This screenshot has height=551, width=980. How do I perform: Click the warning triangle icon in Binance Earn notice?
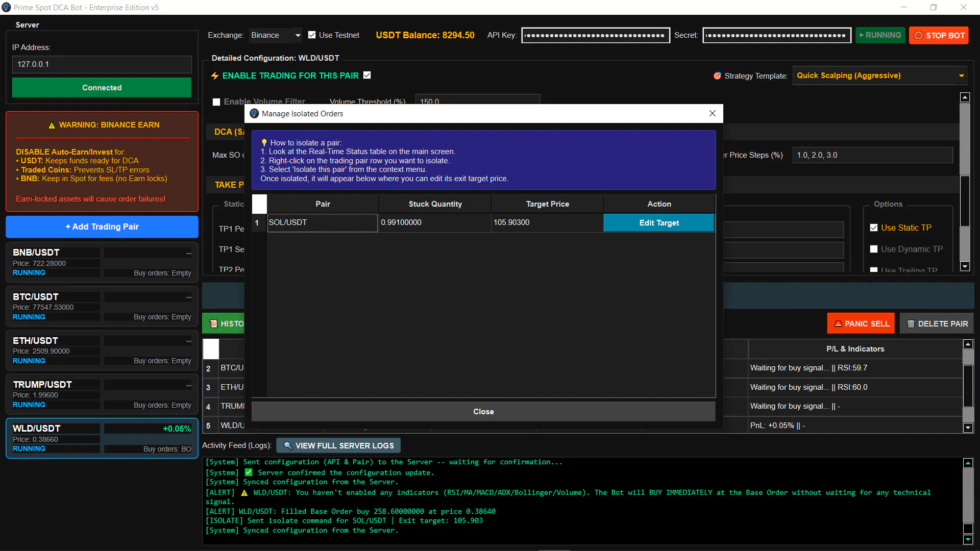click(52, 125)
